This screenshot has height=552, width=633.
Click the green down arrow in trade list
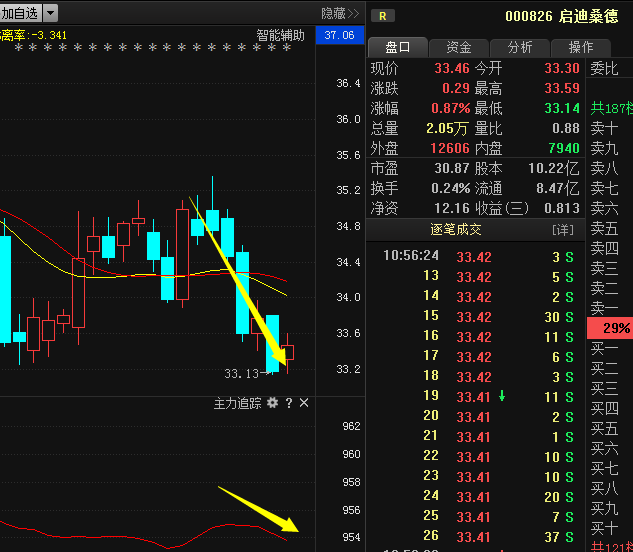pyautogui.click(x=502, y=396)
